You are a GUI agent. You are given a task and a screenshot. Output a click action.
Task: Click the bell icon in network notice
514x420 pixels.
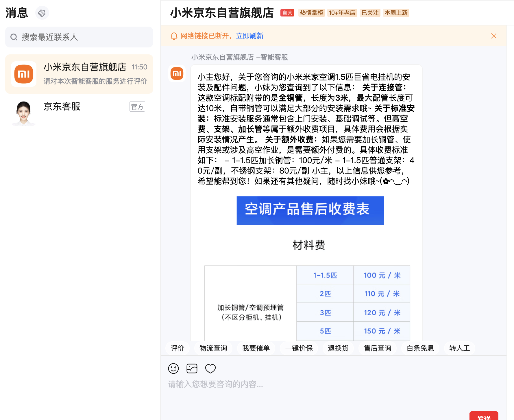(x=174, y=36)
